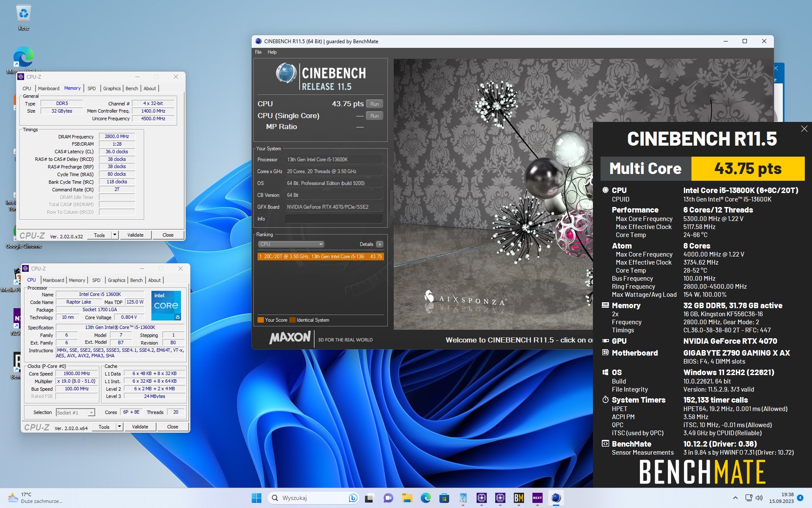Select About tab in lower CPU-Z

point(154,280)
